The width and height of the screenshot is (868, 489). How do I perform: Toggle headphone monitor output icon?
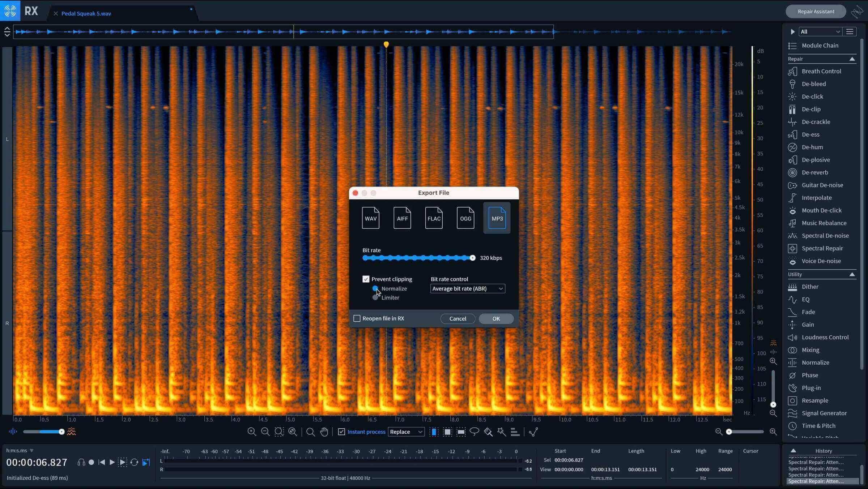click(x=81, y=462)
